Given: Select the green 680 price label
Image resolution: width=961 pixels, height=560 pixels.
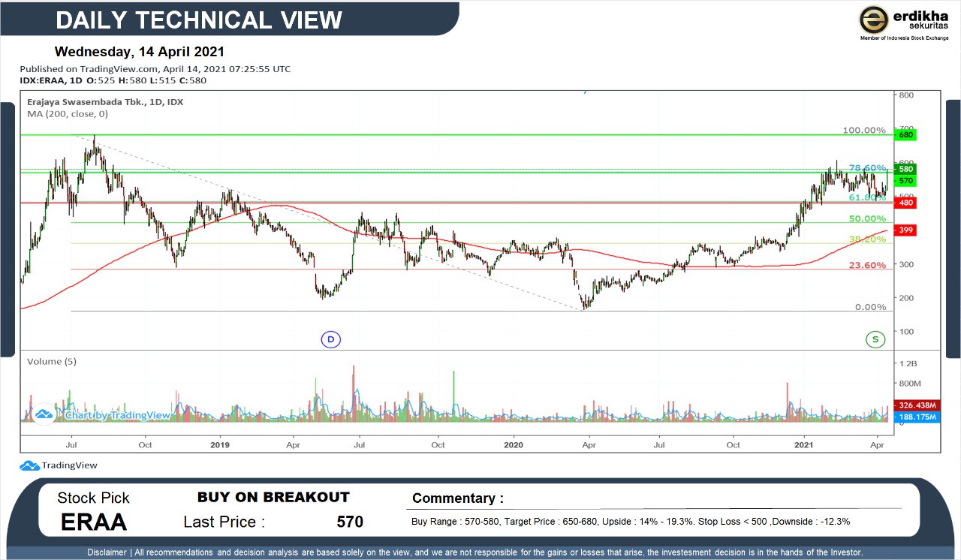Looking at the screenshot, I should coord(905,135).
